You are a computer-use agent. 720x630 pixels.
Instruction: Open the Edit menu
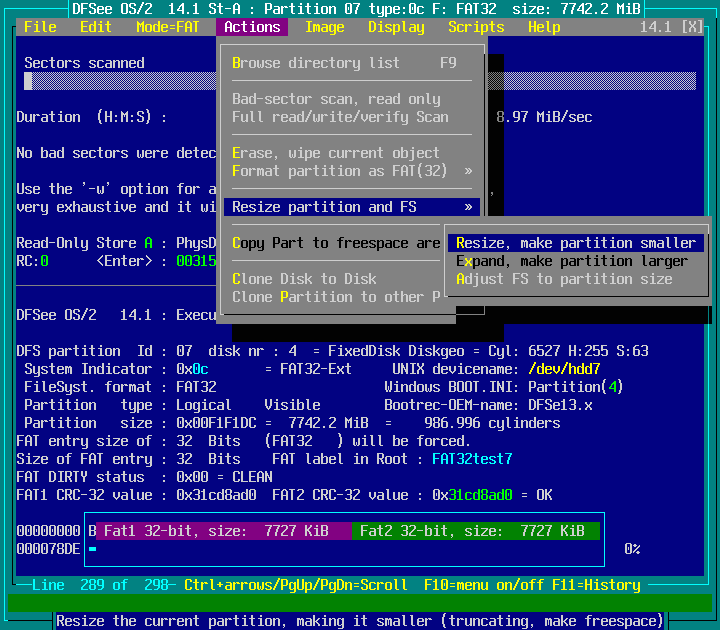96,27
